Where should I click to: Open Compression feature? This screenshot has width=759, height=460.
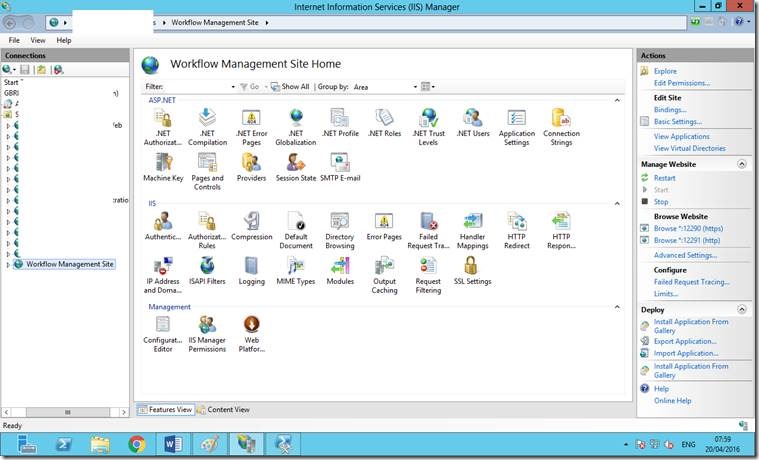pyautogui.click(x=252, y=226)
